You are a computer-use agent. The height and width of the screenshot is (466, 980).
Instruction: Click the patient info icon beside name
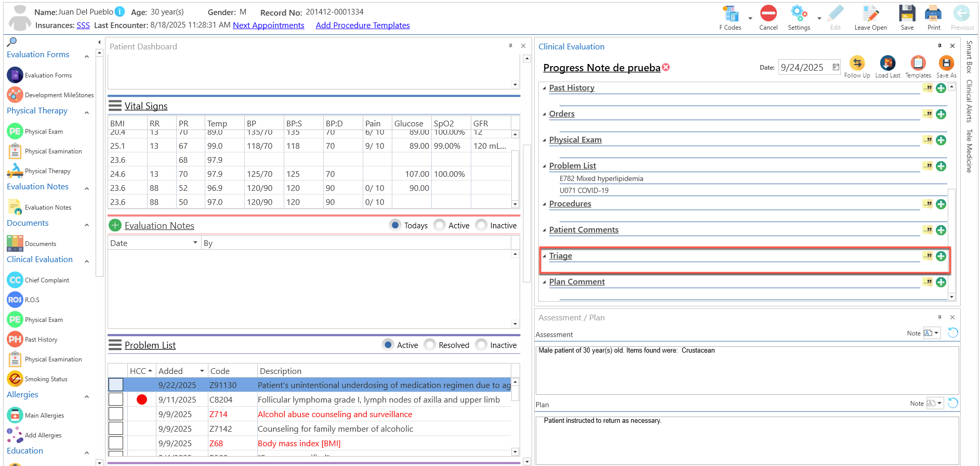coord(120,11)
